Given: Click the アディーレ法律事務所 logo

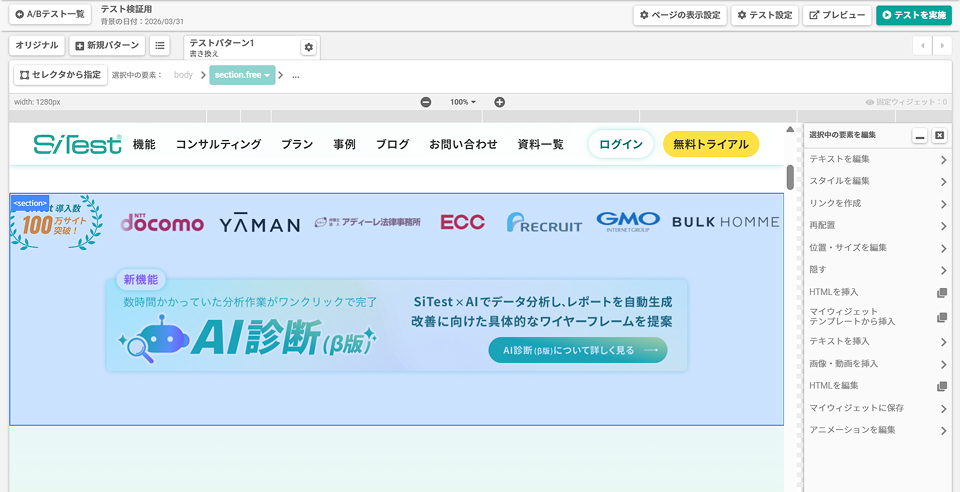Looking at the screenshot, I should (367, 222).
